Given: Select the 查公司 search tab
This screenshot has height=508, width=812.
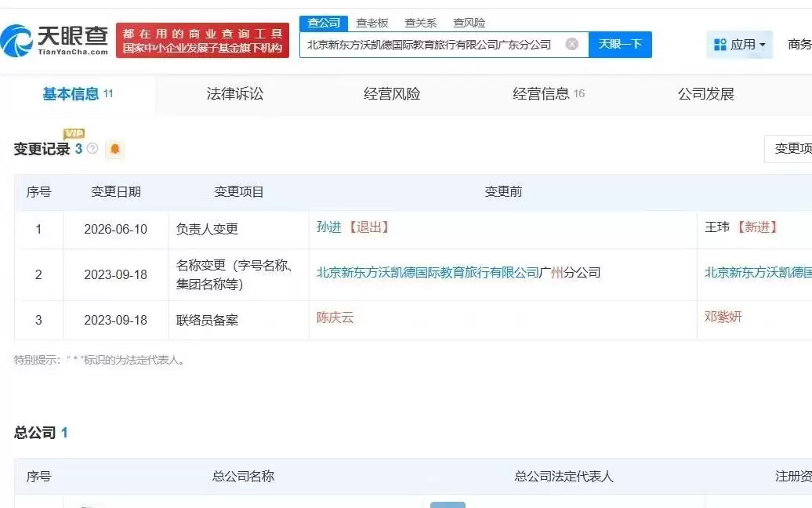Looking at the screenshot, I should (324, 23).
